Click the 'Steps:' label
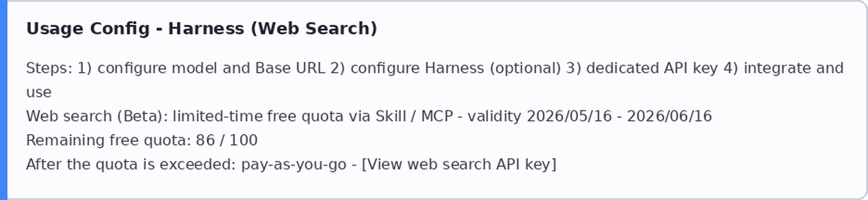868x200 pixels. pyautogui.click(x=49, y=68)
